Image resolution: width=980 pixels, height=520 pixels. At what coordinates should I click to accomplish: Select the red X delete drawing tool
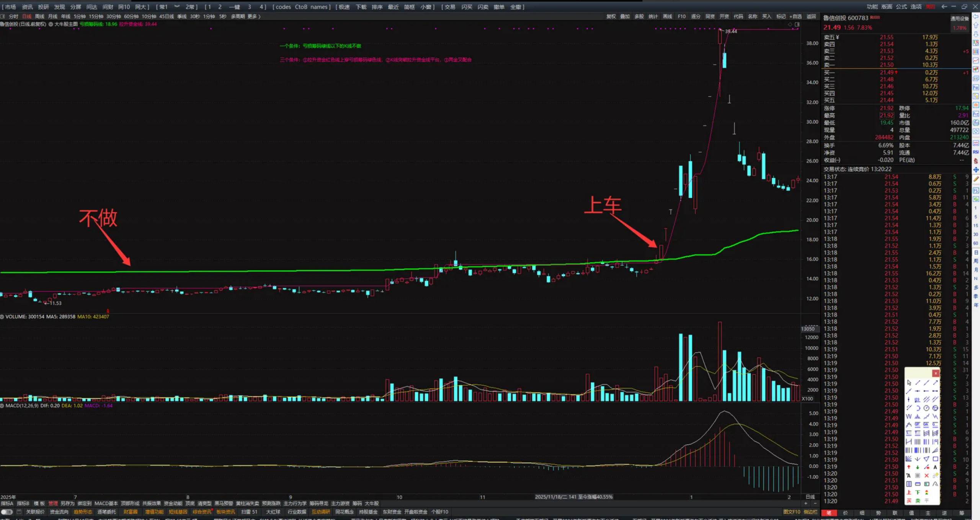point(926,475)
